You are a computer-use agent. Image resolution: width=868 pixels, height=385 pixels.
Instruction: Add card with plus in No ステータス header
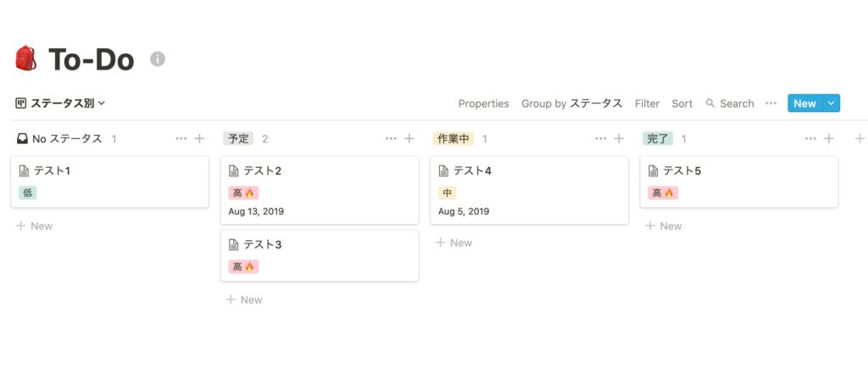pyautogui.click(x=200, y=138)
